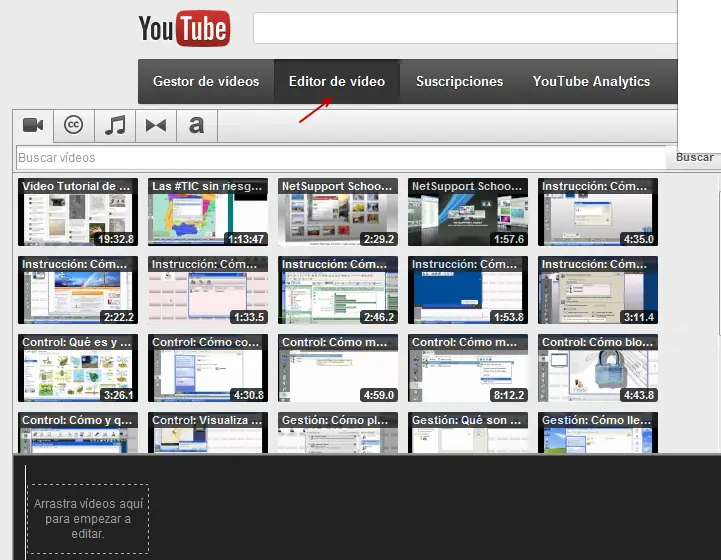Go to the Suscripciones tab
Screen dimensions: 721x560
tap(460, 82)
